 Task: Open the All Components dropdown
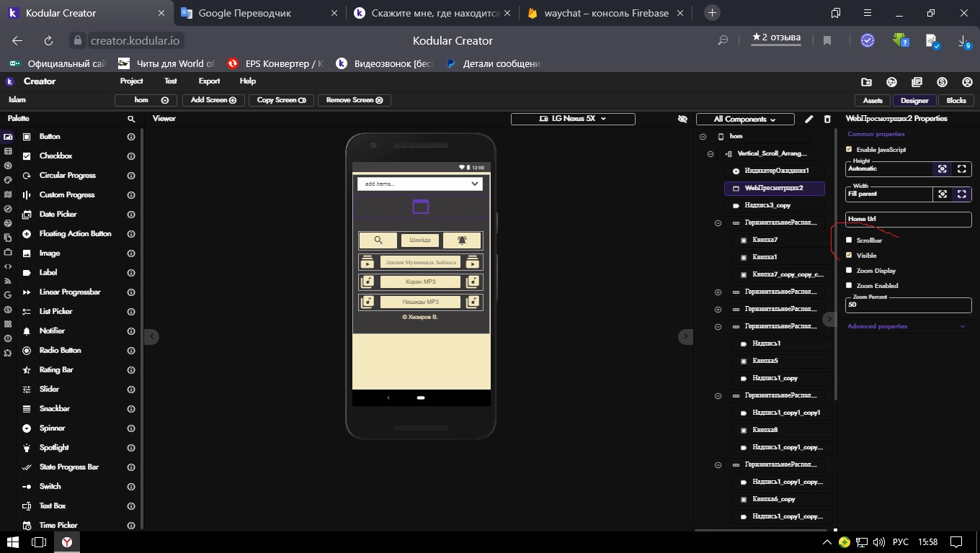(x=745, y=119)
